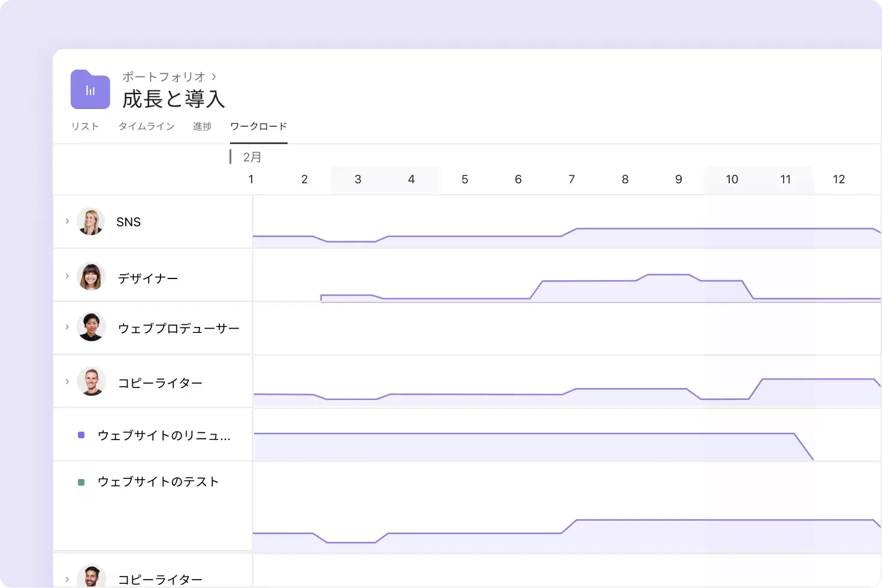Open the タイムライン view tab
This screenshot has width=882, height=588.
[146, 126]
